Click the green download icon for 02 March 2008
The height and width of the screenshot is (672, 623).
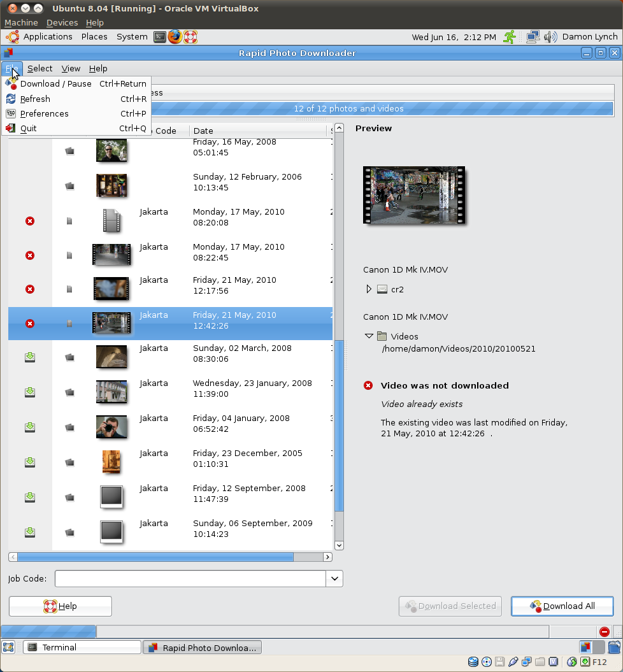click(x=29, y=357)
